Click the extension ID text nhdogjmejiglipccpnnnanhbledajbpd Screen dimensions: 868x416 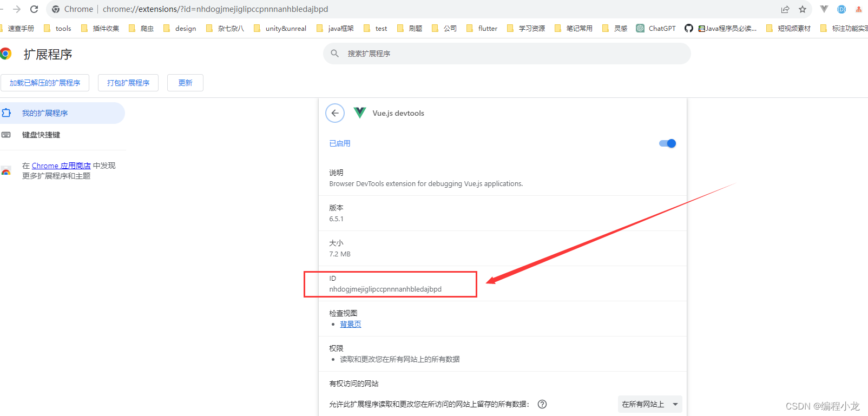tap(385, 289)
